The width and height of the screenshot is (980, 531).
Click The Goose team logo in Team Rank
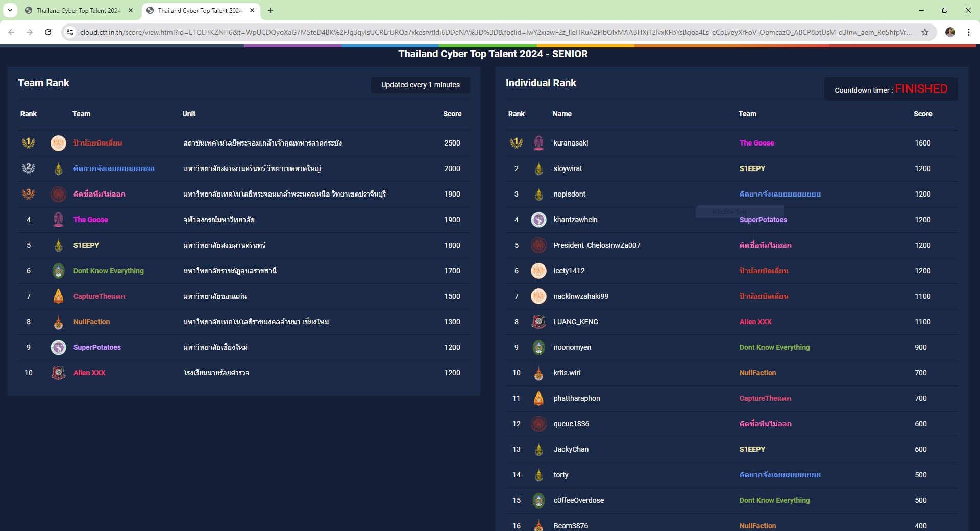58,220
